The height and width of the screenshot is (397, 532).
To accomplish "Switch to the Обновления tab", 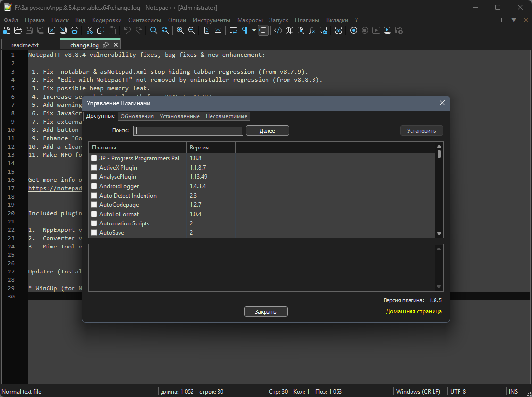I will [x=137, y=116].
